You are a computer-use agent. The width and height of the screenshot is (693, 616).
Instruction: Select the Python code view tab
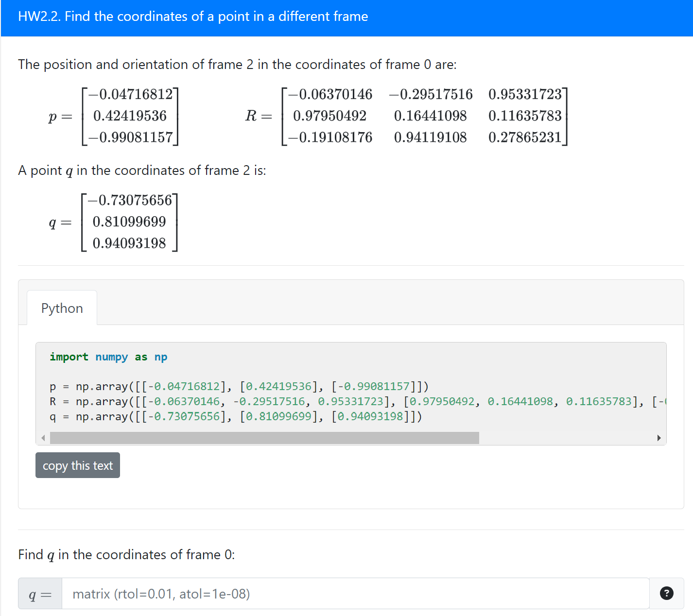[x=62, y=308]
